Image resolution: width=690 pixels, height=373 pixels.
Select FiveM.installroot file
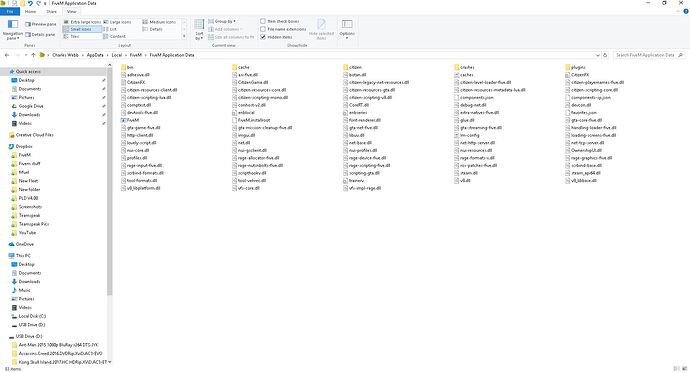251,120
